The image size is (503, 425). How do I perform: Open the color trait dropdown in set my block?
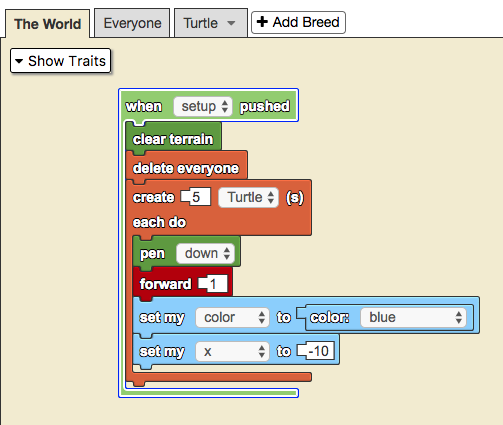(x=232, y=317)
